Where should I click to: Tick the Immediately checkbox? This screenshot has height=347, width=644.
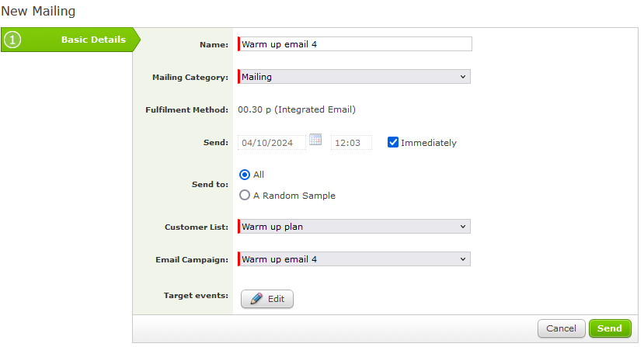pyautogui.click(x=393, y=143)
